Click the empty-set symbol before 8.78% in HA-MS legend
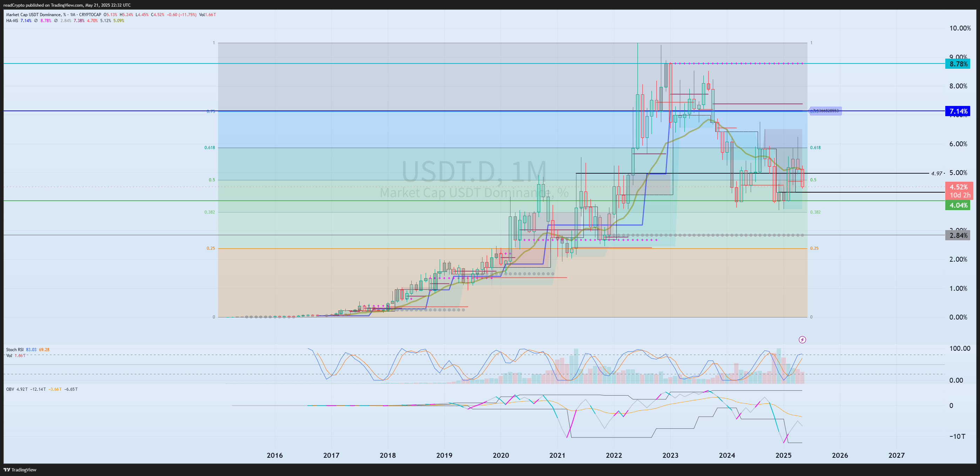Viewport: 980px width, 476px height. tap(36, 21)
